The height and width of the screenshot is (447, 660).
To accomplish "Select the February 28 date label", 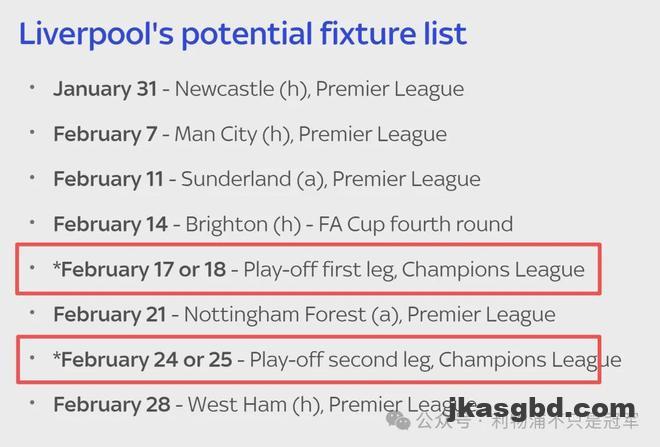I will [110, 405].
